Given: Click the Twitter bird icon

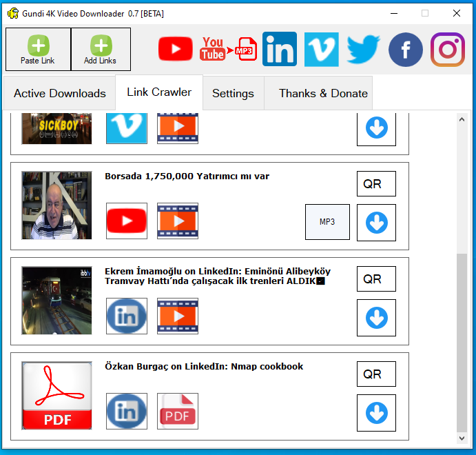Looking at the screenshot, I should pos(364,49).
